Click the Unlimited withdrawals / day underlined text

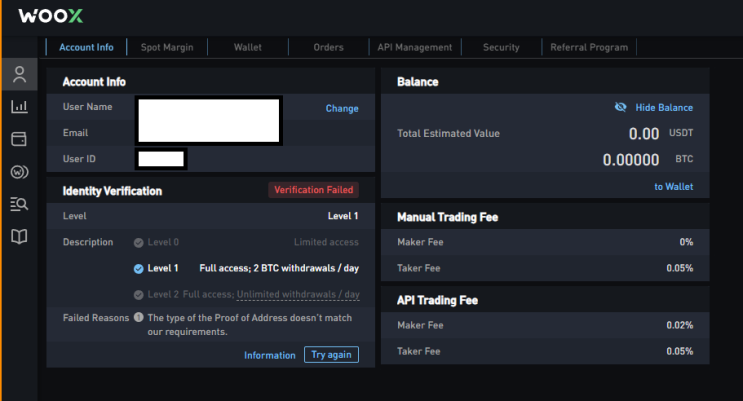point(298,294)
